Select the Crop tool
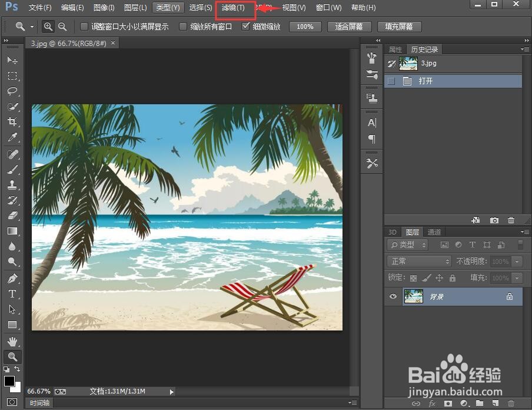This screenshot has width=532, height=410. click(x=12, y=121)
